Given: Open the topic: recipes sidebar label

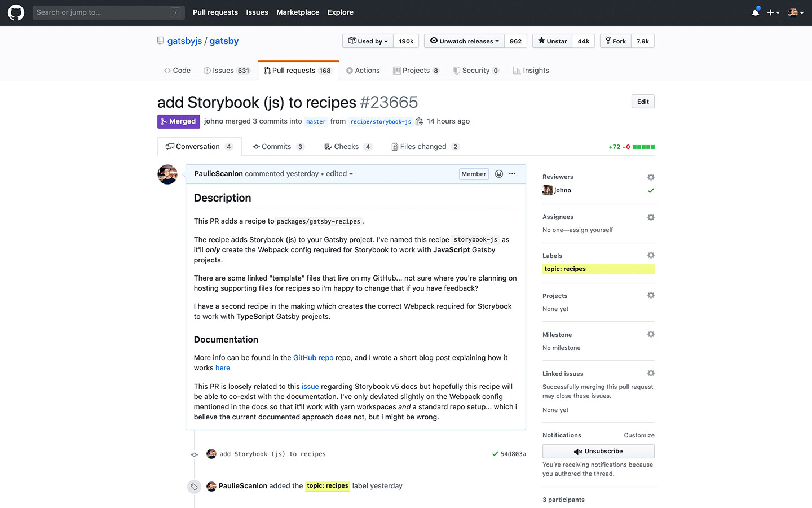Looking at the screenshot, I should pyautogui.click(x=598, y=269).
